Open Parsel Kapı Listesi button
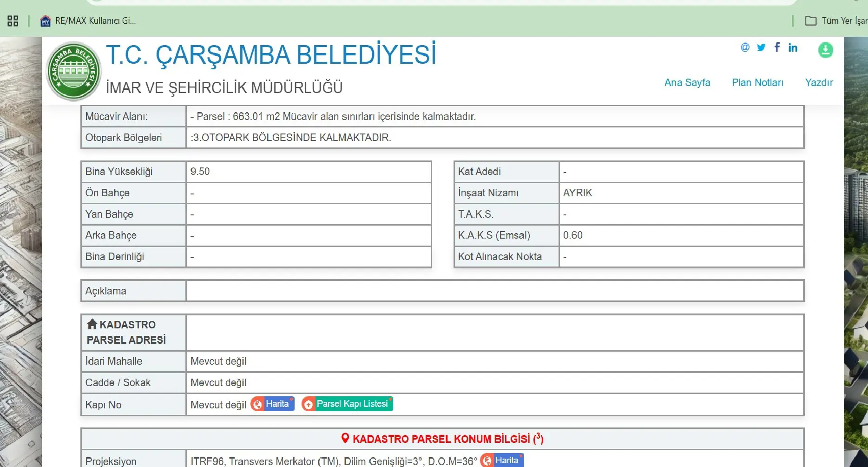Image resolution: width=868 pixels, height=467 pixels. coord(347,404)
